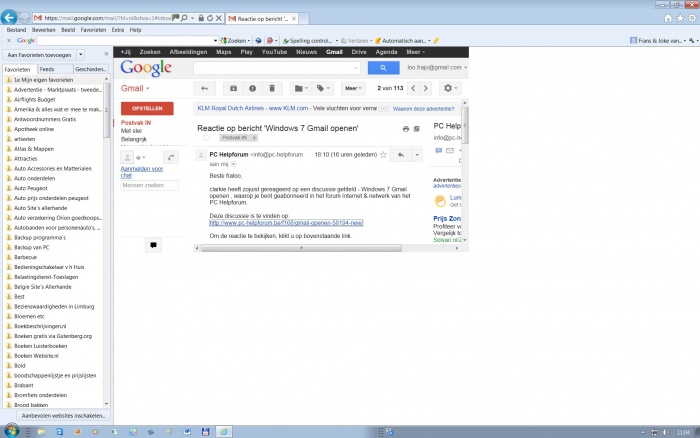Report spam with the exclamation icon
The width and height of the screenshot is (700, 438).
point(253,88)
